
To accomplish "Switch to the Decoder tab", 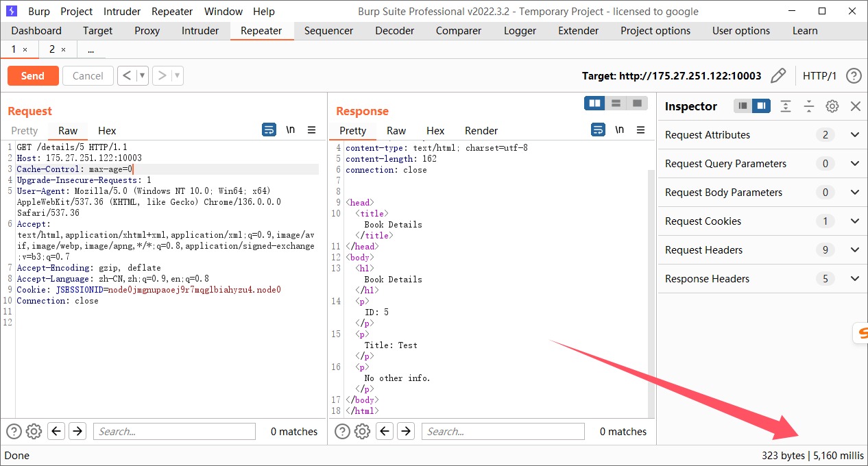I will 394,31.
